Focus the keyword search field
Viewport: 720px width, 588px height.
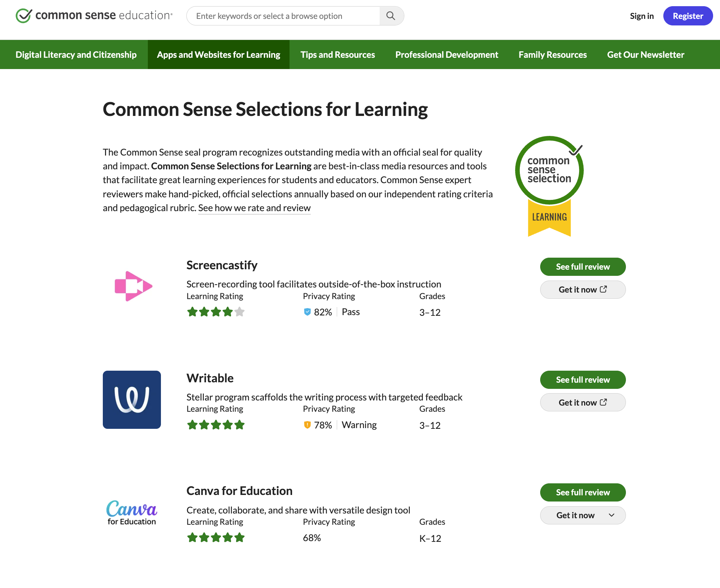tap(283, 16)
